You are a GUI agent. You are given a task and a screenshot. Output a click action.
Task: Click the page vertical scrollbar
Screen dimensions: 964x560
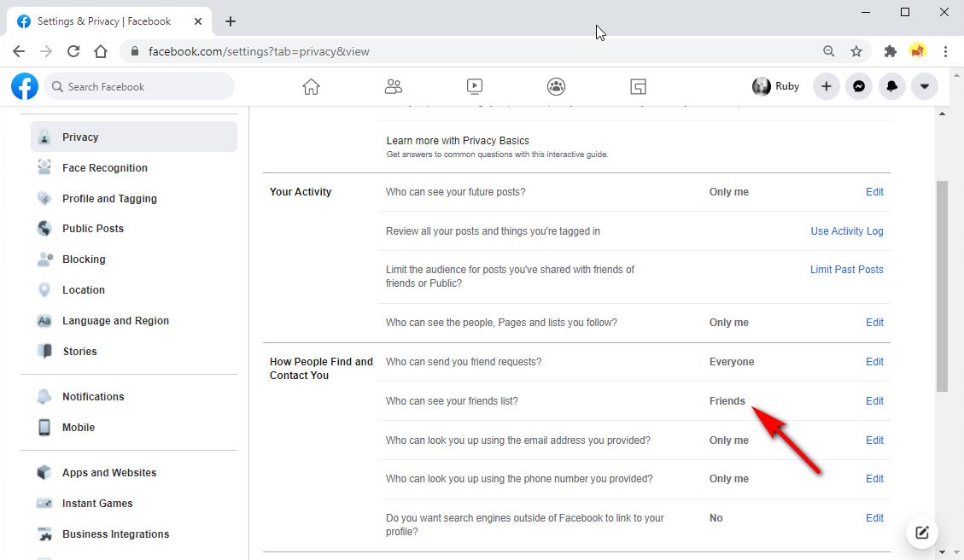(x=942, y=285)
